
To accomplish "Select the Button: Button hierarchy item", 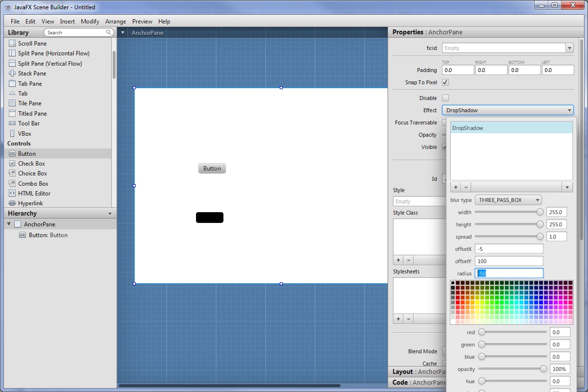I will [48, 235].
